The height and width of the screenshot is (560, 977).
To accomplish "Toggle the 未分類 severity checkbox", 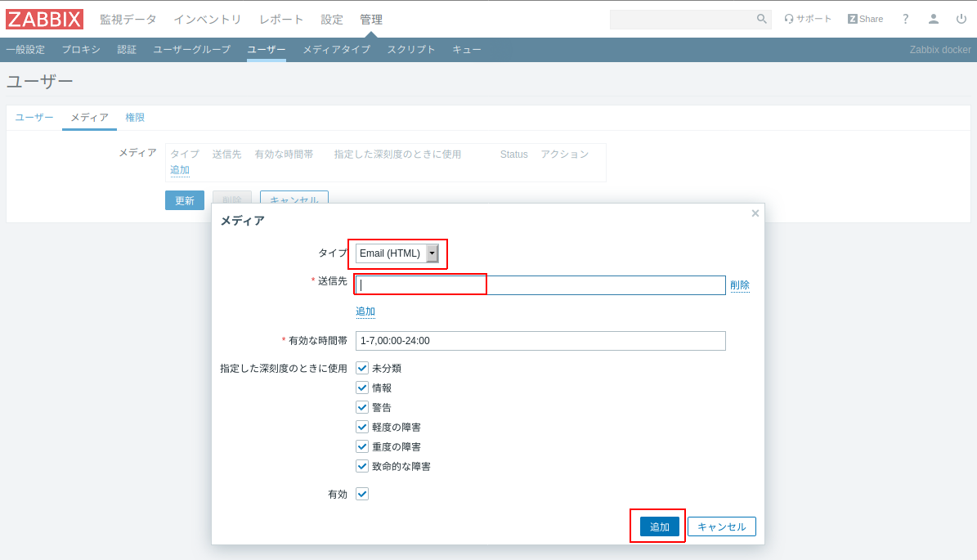I will click(362, 368).
